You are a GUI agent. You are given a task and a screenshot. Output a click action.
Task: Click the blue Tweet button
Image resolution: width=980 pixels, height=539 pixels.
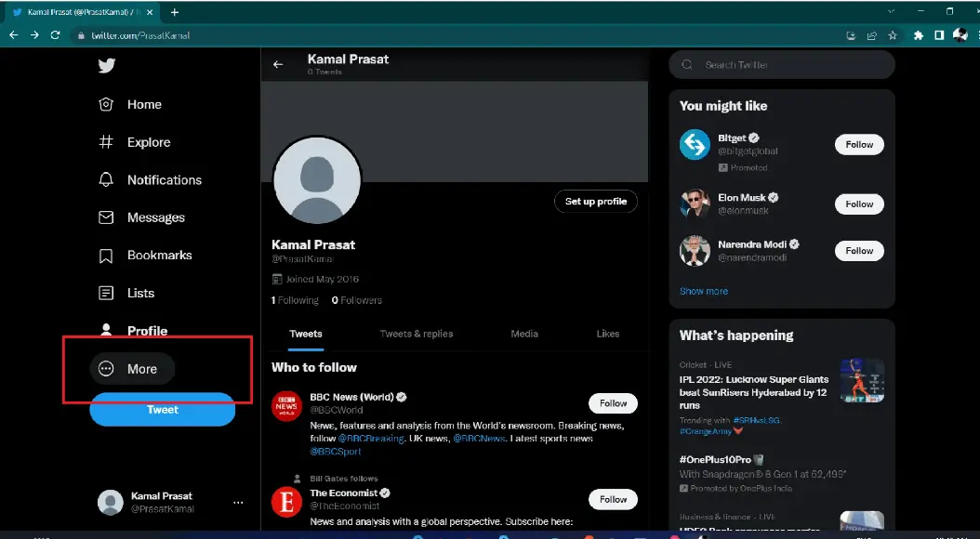coord(163,410)
